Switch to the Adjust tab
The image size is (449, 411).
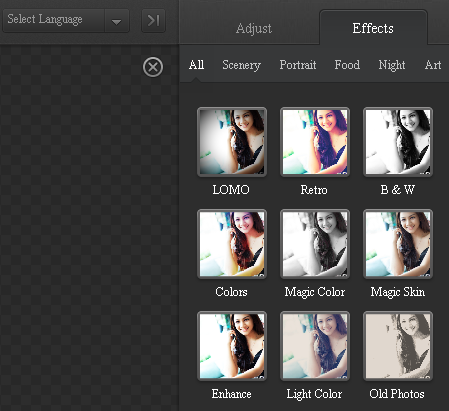(x=254, y=29)
